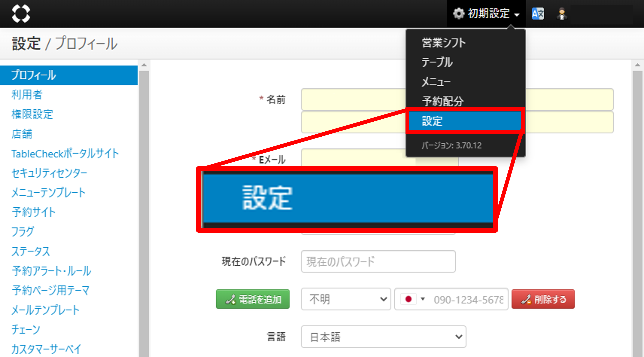The image size is (644, 357).
Task: Click the gear icon beside 初期設定
Action: coord(459,14)
